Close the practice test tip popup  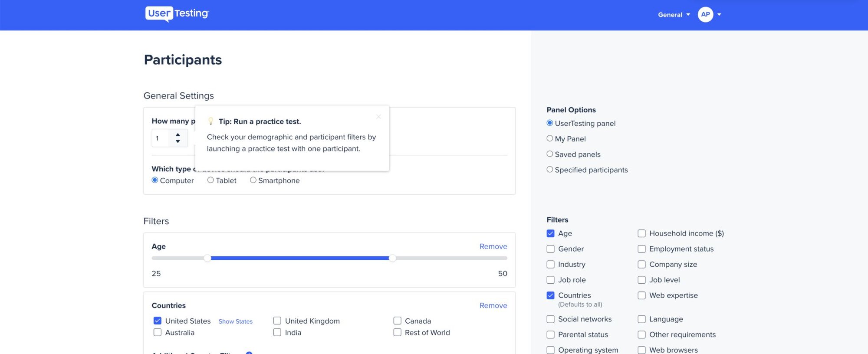378,117
